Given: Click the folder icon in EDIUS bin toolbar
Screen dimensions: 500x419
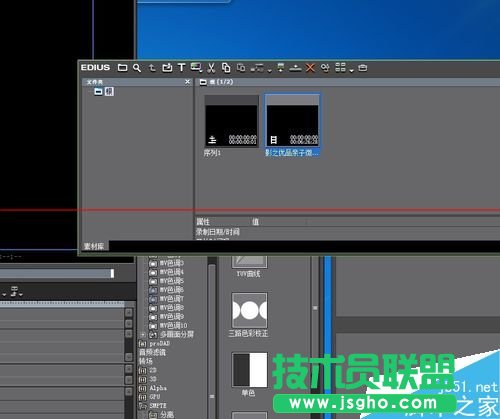Looking at the screenshot, I should [122, 68].
